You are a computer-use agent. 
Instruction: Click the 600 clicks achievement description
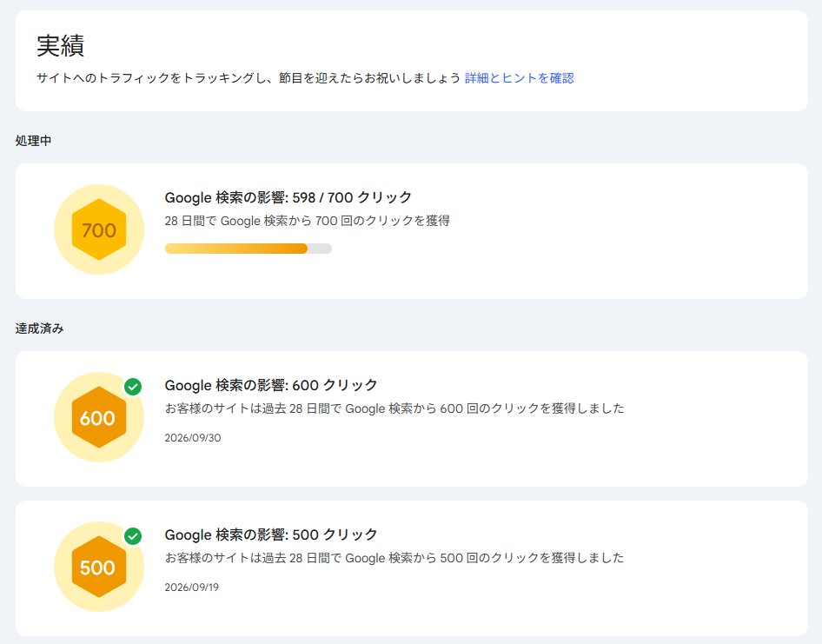(x=394, y=408)
